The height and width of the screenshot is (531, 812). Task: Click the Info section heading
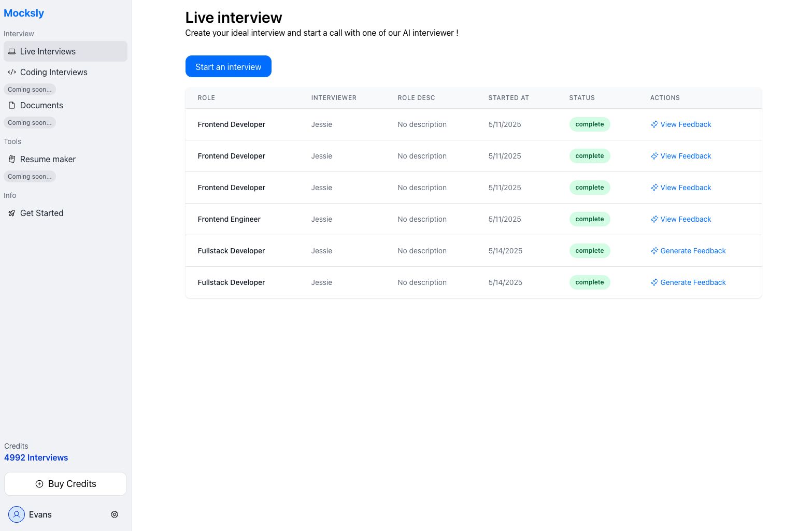[x=10, y=195]
